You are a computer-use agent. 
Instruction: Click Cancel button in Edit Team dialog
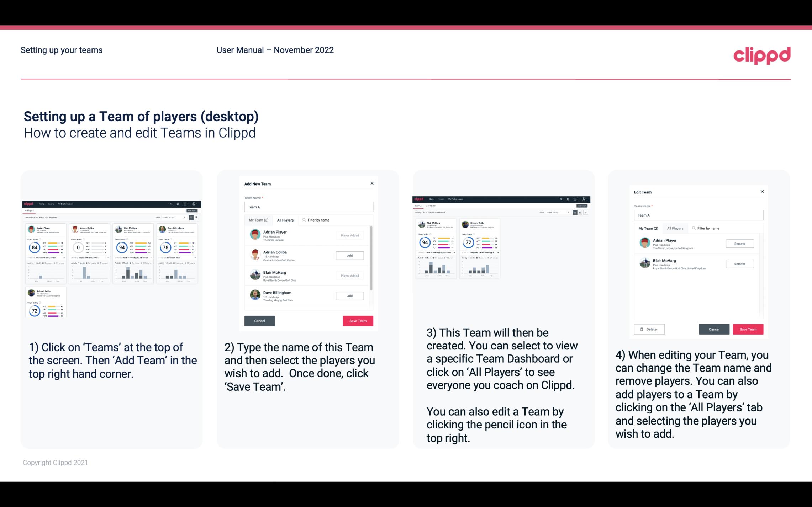click(x=714, y=329)
